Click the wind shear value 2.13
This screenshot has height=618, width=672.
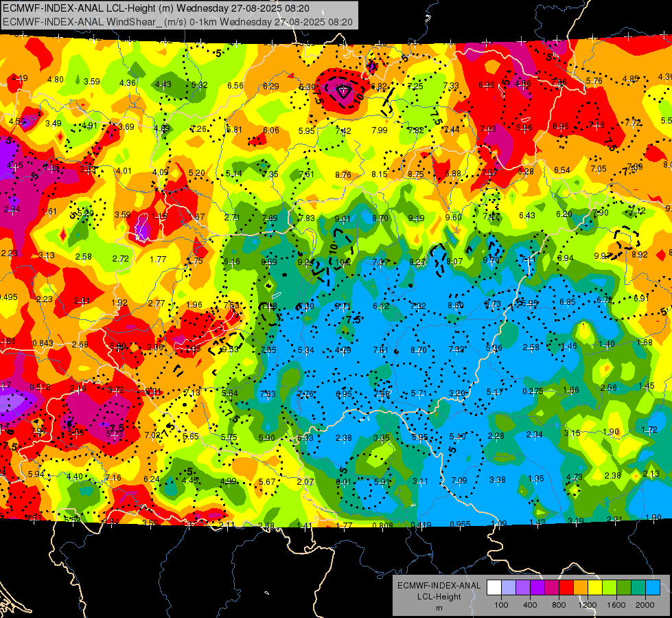[651, 474]
